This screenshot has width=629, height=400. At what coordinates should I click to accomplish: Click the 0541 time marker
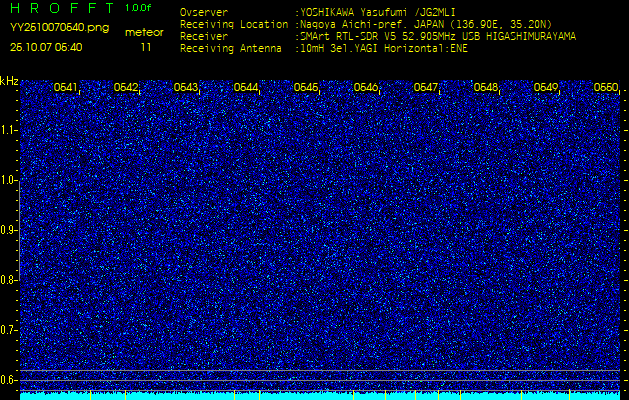tap(66, 88)
